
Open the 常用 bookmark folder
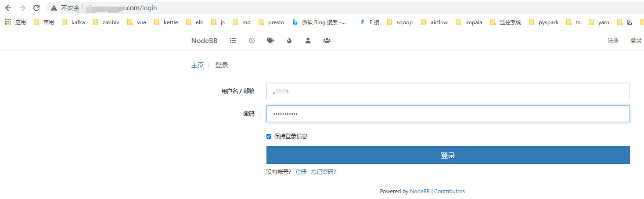tap(44, 22)
